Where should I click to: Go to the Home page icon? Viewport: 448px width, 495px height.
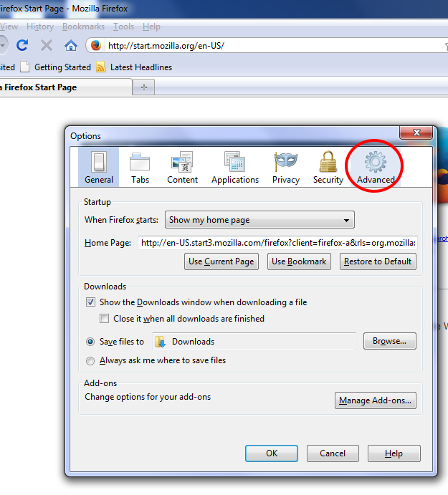(x=71, y=45)
